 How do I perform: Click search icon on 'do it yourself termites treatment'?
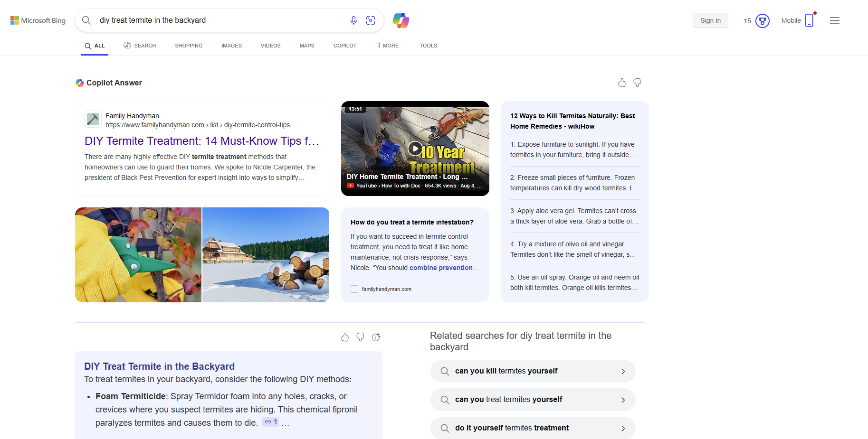445,428
